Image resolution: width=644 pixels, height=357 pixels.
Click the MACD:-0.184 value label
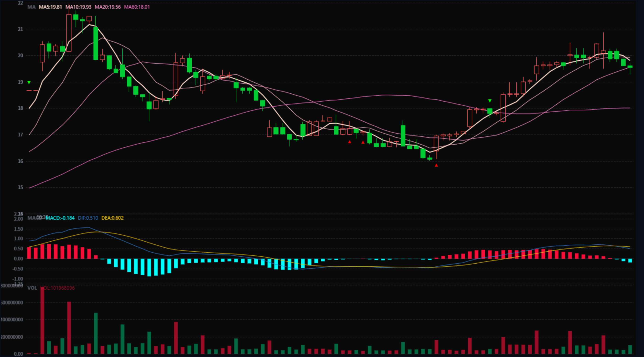coord(60,218)
